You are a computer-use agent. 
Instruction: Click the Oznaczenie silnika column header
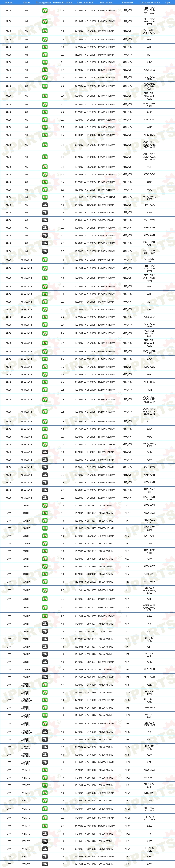coord(150,2)
